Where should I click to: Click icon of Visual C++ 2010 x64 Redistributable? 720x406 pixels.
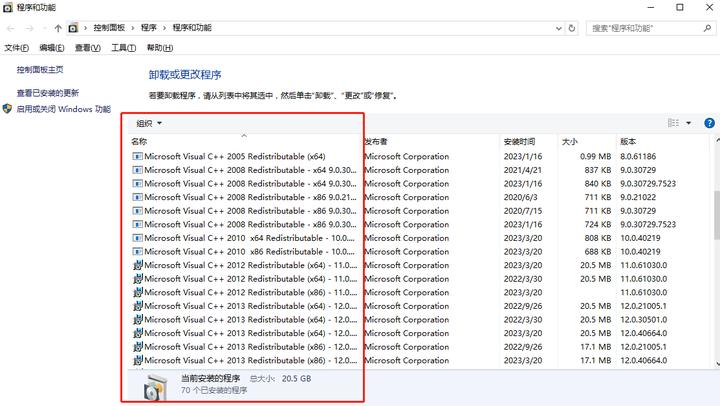pyautogui.click(x=137, y=238)
